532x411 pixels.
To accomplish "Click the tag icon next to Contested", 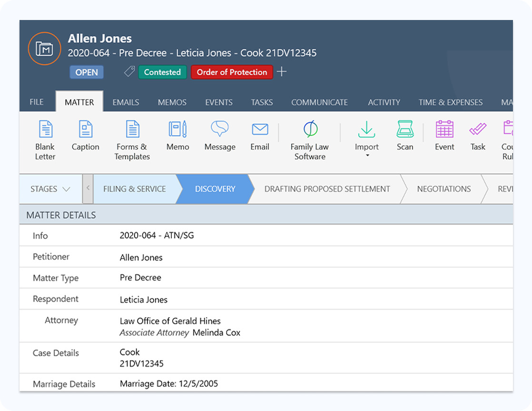I will (x=129, y=71).
